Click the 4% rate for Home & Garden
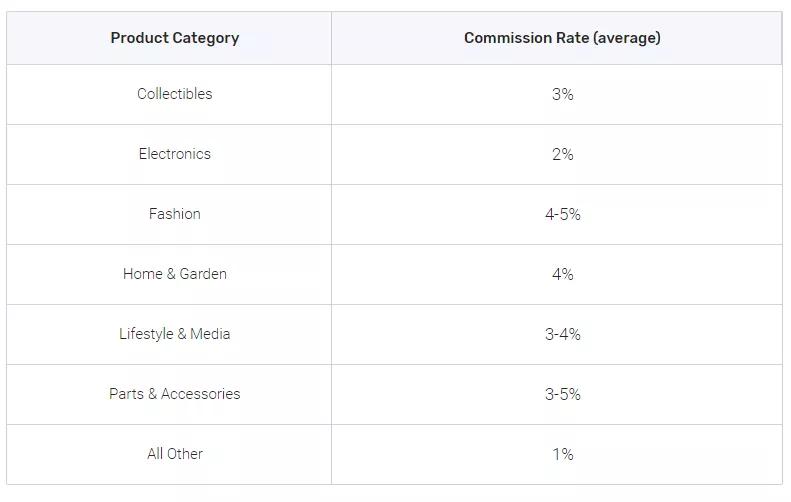The image size is (791, 502). coord(562,274)
